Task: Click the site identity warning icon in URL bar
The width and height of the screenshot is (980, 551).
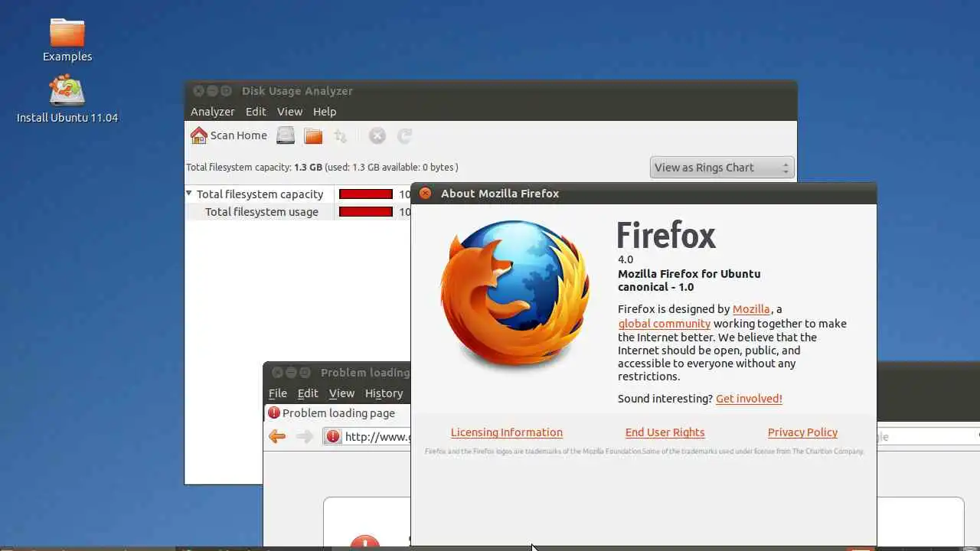Action: (332, 436)
